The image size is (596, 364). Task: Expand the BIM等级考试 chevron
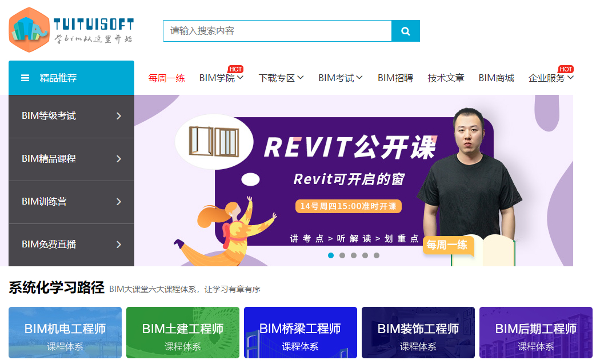119,116
